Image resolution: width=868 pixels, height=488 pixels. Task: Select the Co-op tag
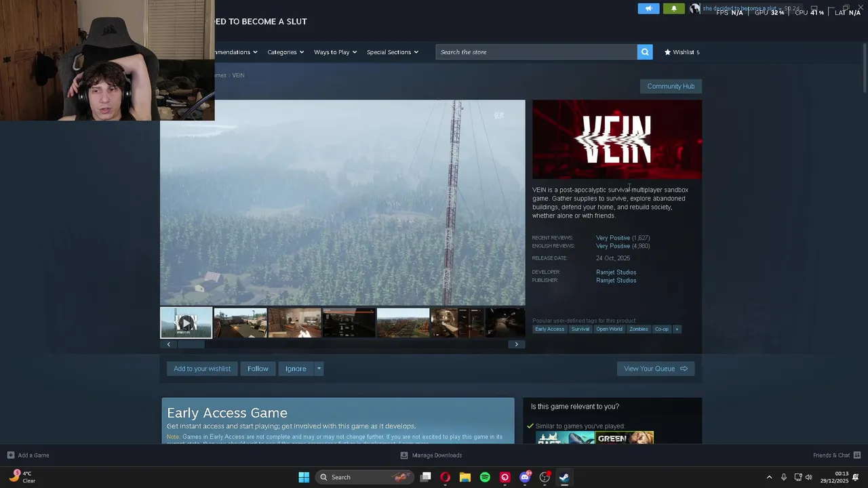click(661, 329)
